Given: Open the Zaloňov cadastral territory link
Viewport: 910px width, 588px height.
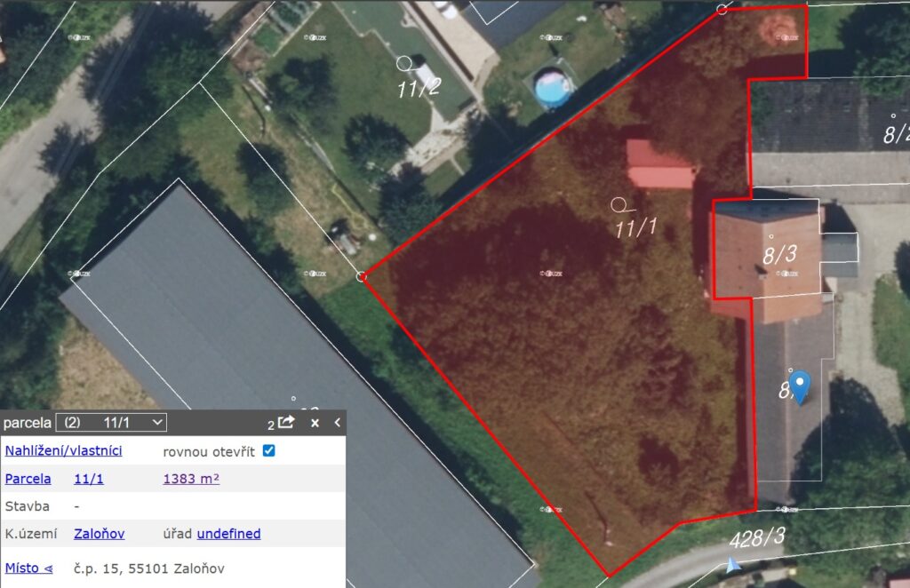Looking at the screenshot, I should click(100, 534).
